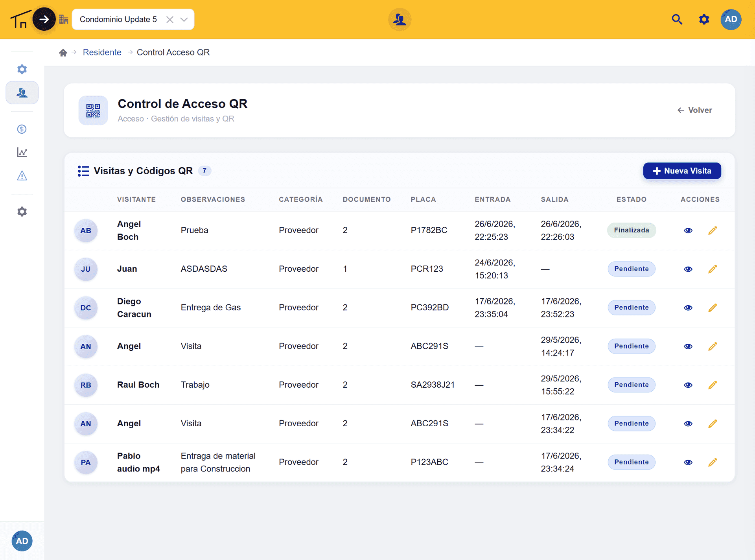Click the AB avatar for Angel Boch
The image size is (755, 560).
[x=86, y=230]
